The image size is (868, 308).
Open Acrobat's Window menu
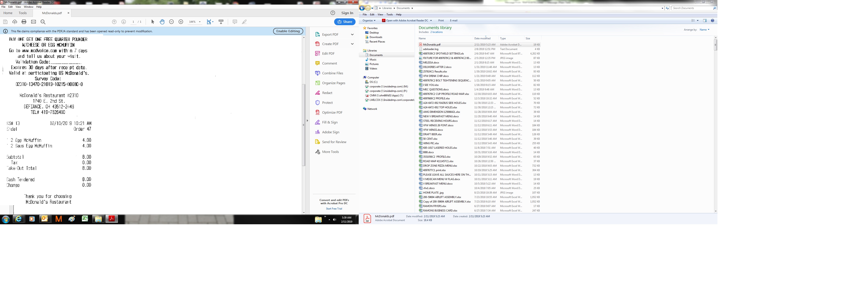pos(28,7)
